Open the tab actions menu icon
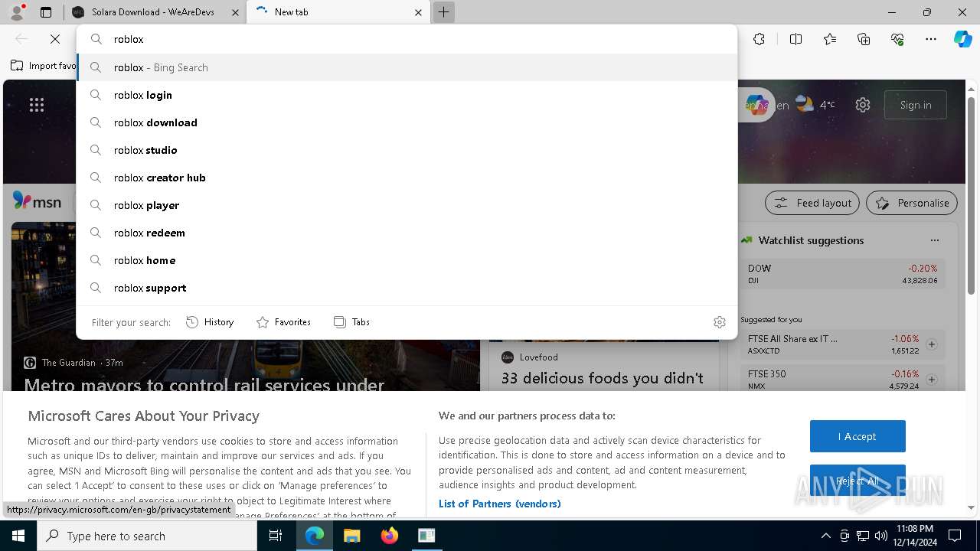Viewport: 980px width, 551px height. (x=46, y=12)
